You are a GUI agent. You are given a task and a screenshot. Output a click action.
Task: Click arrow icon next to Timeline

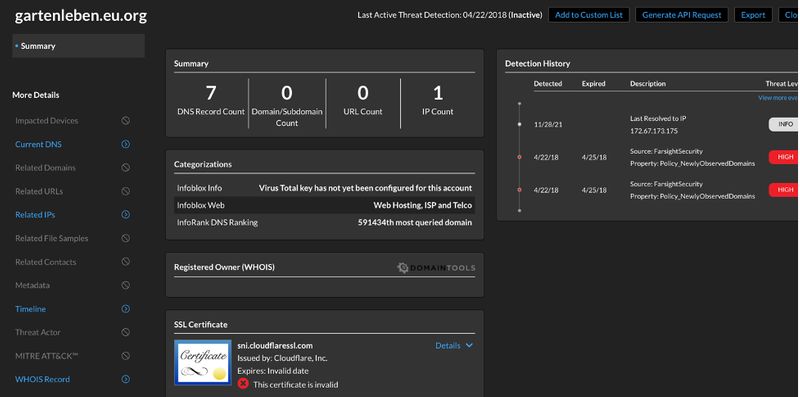pos(126,309)
